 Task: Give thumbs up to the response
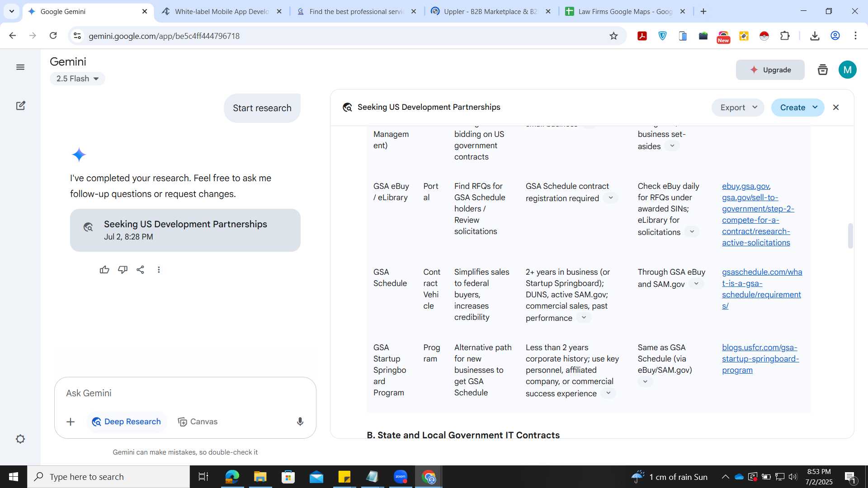[x=104, y=270]
